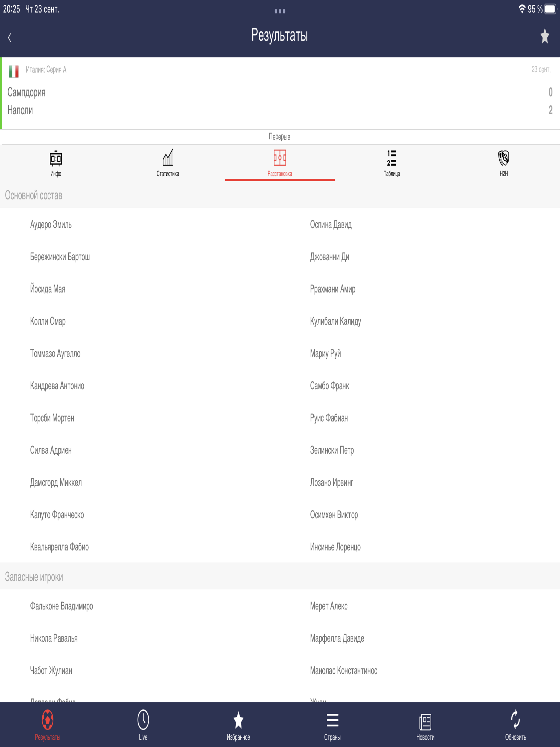Switch to the Таблица standings tab
This screenshot has height=747, width=560.
392,164
